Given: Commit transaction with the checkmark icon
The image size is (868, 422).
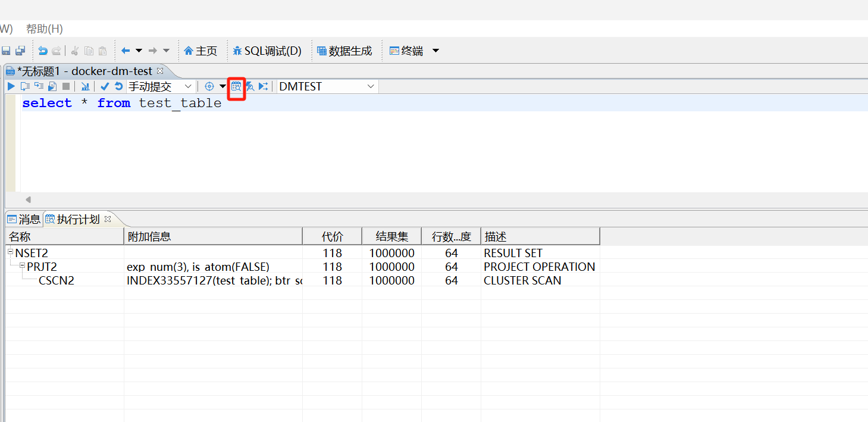Looking at the screenshot, I should 105,86.
